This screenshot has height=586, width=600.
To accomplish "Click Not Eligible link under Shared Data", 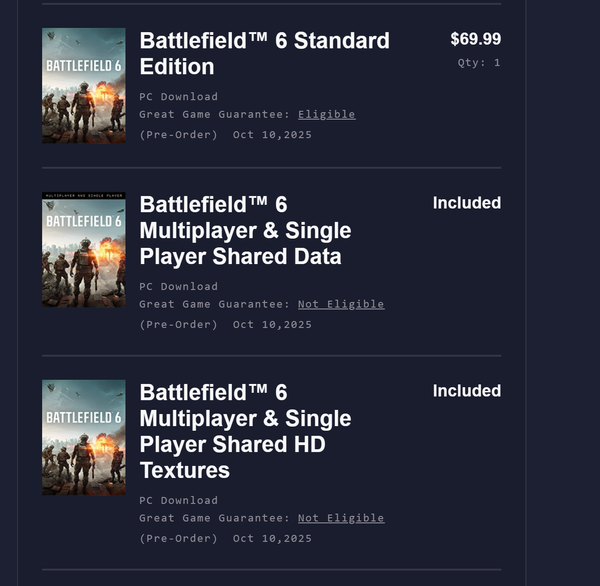I will click(340, 304).
